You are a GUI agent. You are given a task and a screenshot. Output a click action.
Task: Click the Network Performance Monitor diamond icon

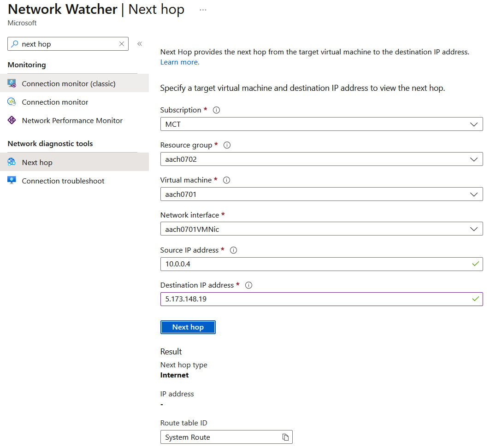coord(12,120)
